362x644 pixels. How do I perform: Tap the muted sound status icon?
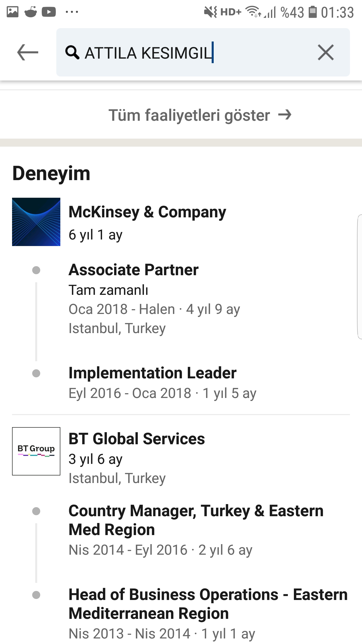point(210,12)
